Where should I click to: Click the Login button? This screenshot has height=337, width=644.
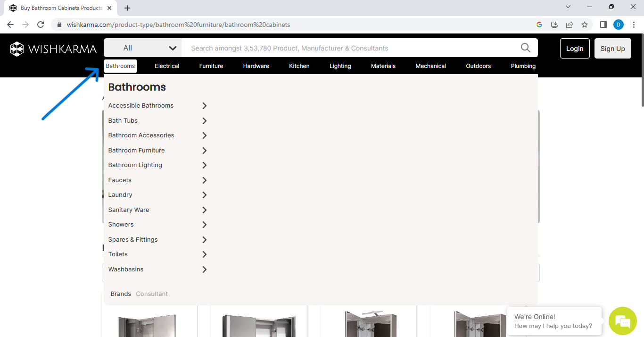pos(574,49)
